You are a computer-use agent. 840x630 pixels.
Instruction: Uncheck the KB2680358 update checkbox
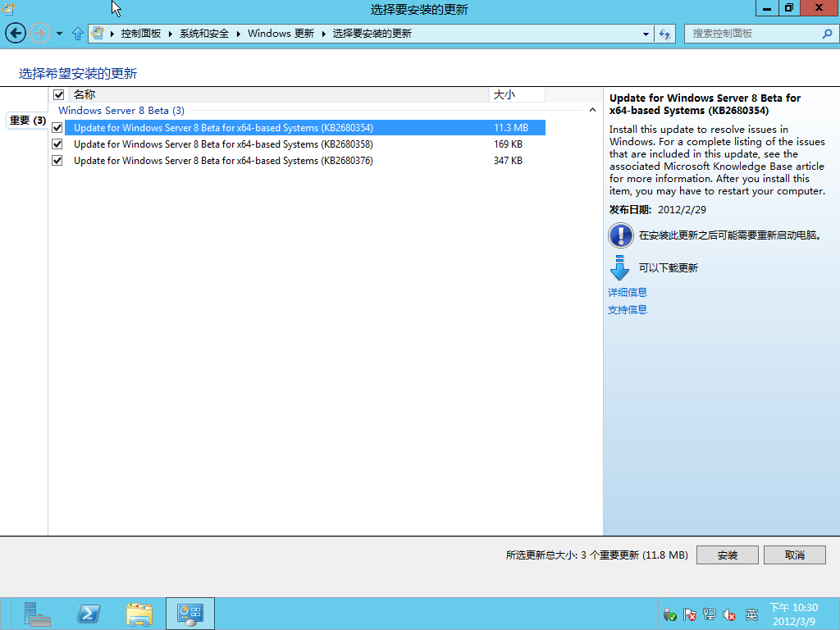(x=57, y=144)
